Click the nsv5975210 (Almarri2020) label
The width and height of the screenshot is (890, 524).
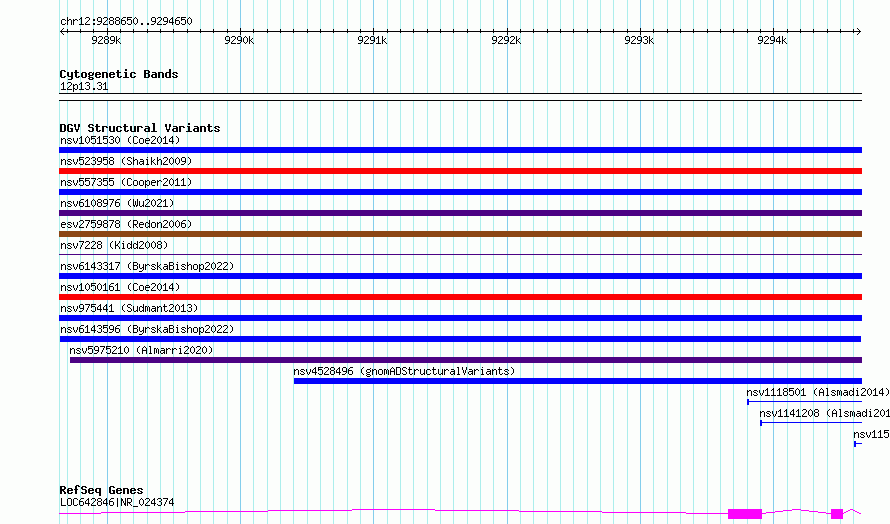pos(141,350)
